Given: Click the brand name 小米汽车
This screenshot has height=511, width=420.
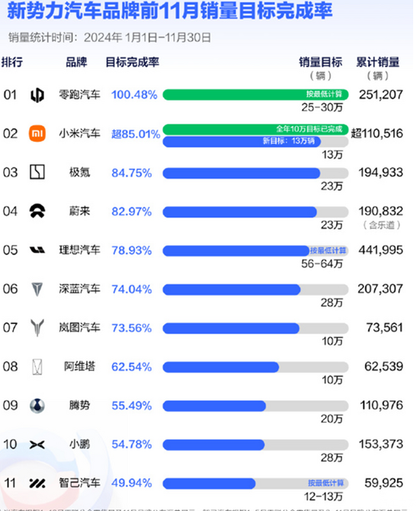Looking at the screenshot, I should coord(79,133).
